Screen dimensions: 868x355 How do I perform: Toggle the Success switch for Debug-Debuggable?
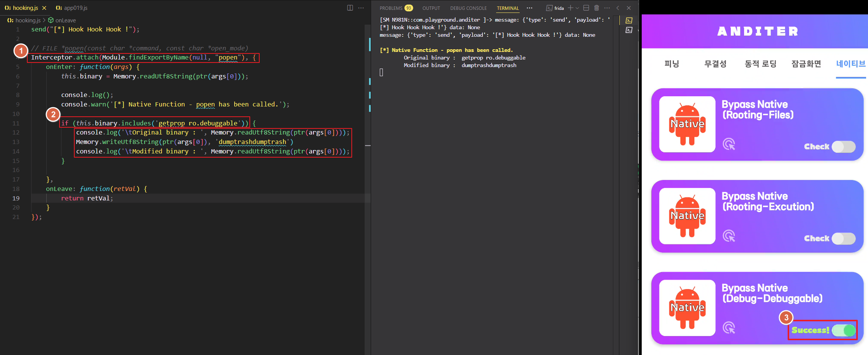pos(844,330)
